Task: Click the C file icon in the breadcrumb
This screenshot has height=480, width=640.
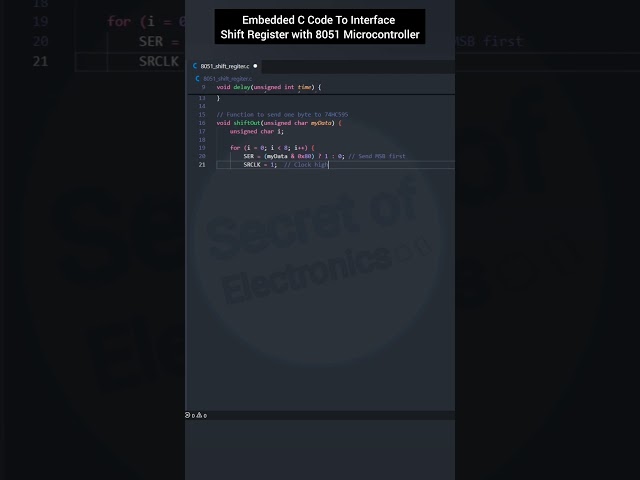Action: point(198,78)
